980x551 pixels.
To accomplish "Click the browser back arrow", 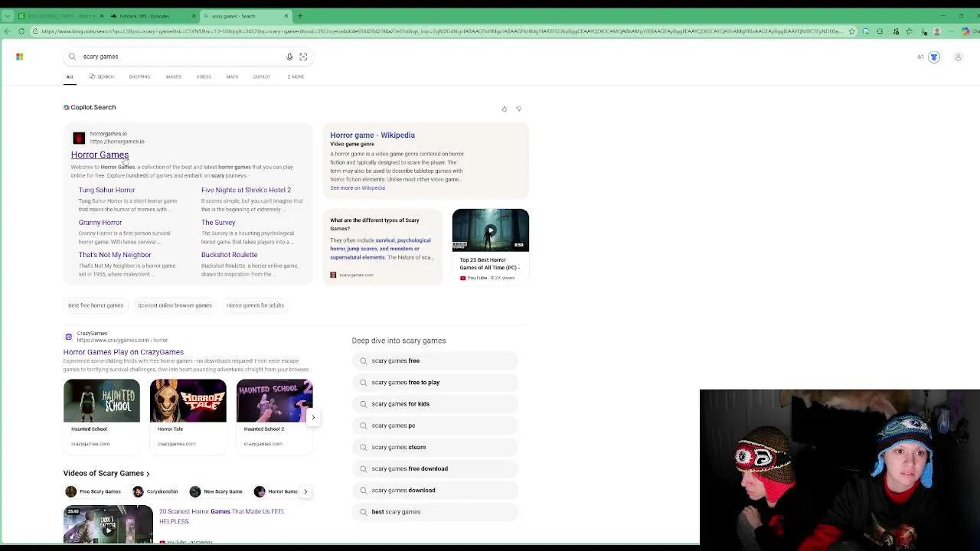I will [x=8, y=31].
